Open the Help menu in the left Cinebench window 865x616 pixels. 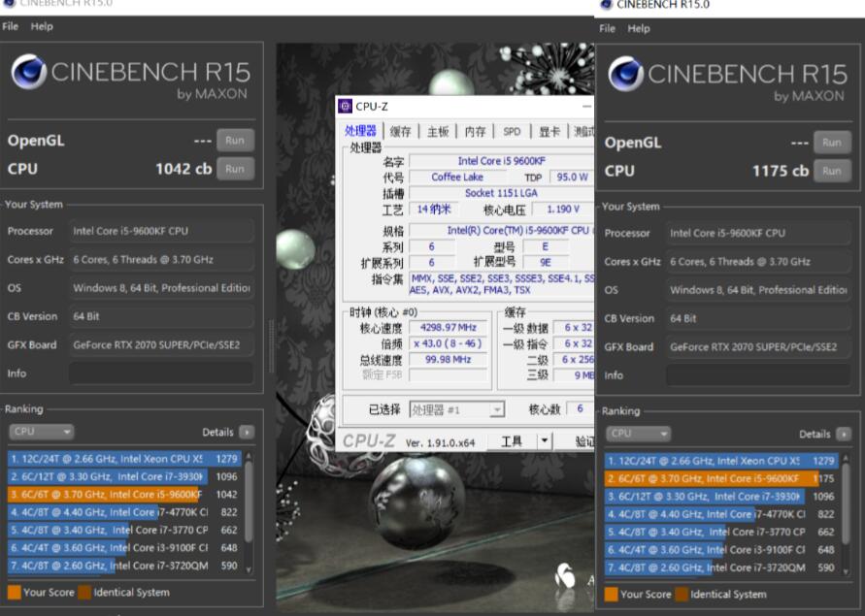42,26
